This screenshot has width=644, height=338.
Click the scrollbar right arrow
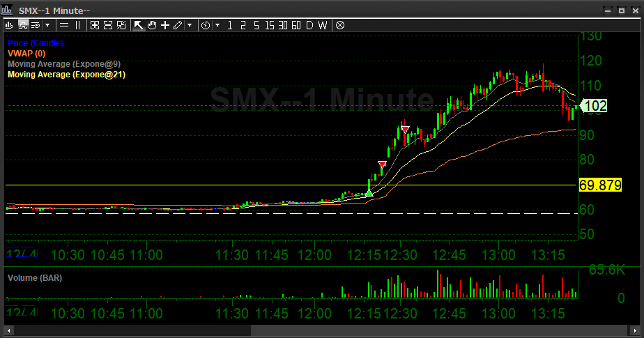point(636,330)
